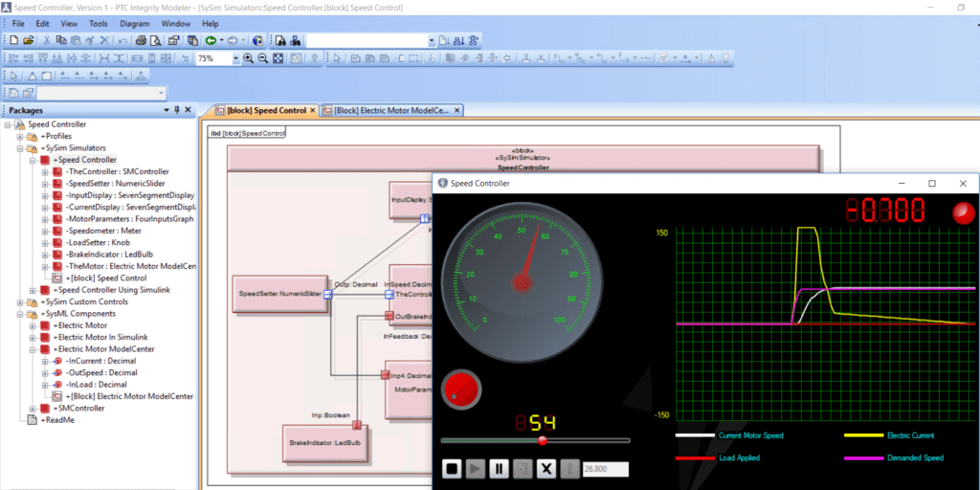The image size is (980, 490).
Task: Click the BrakeIndicator:LedBulb block in diagram
Action: click(325, 443)
